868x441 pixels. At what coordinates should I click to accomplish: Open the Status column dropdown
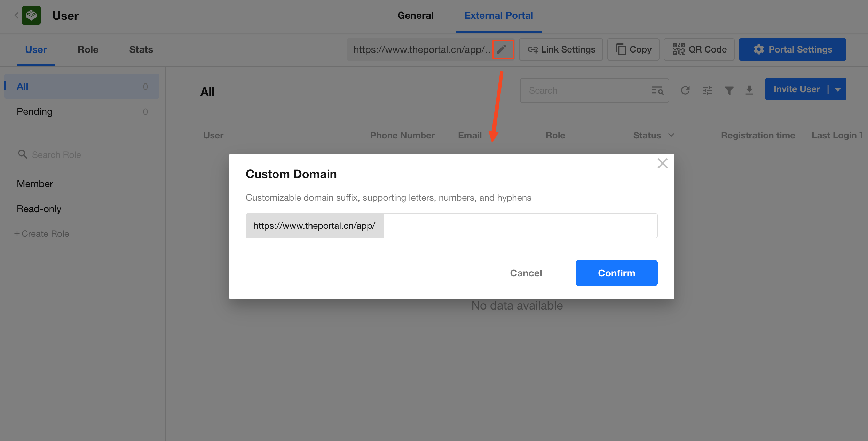tap(671, 135)
